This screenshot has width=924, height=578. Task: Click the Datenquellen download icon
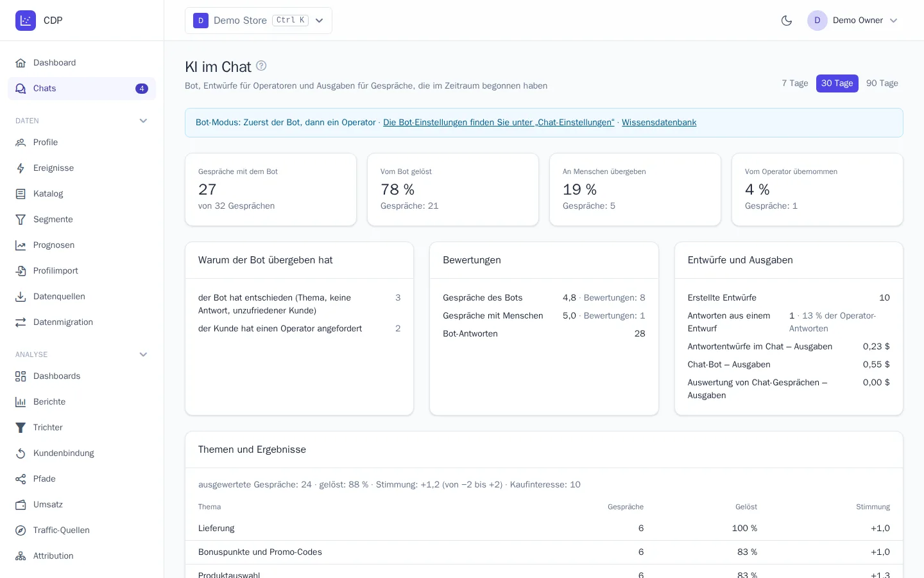(x=21, y=297)
